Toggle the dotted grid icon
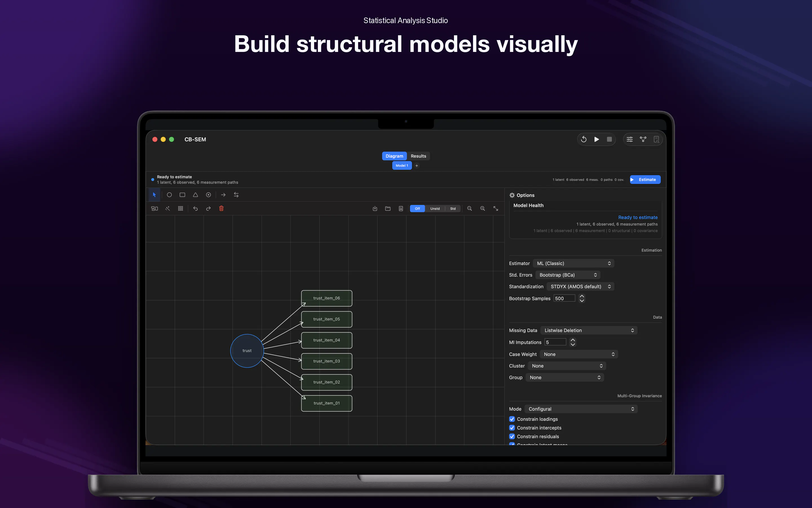Image resolution: width=812 pixels, height=508 pixels. (x=180, y=209)
